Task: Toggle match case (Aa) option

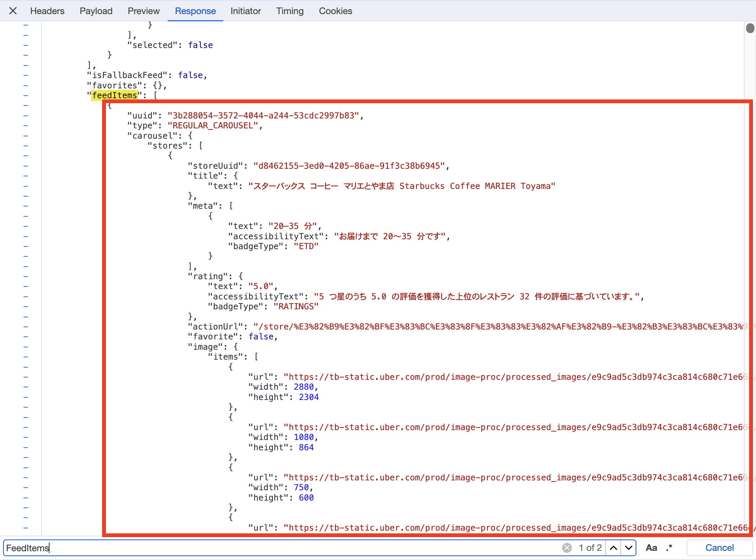Action: coord(651,548)
